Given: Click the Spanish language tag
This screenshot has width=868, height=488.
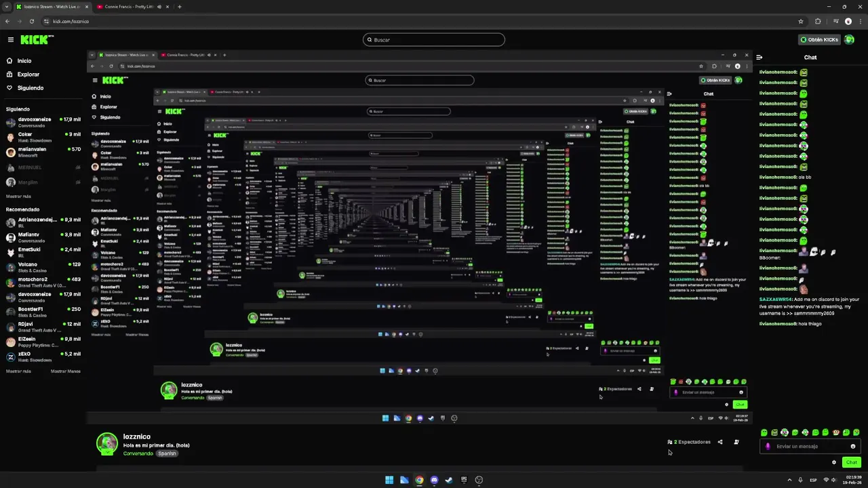Looking at the screenshot, I should [x=167, y=453].
